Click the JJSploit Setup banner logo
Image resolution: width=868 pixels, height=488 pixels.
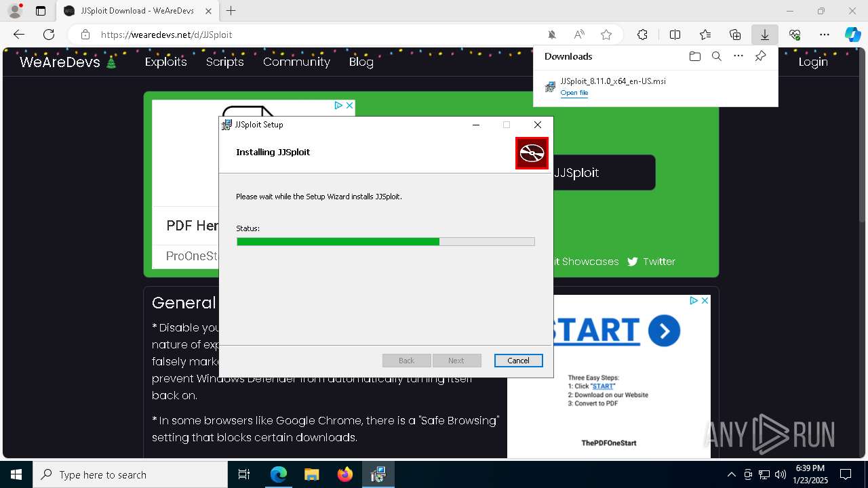tap(532, 153)
